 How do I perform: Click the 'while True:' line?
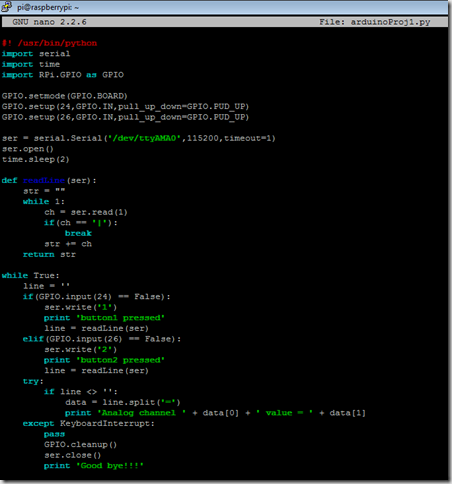pos(30,276)
